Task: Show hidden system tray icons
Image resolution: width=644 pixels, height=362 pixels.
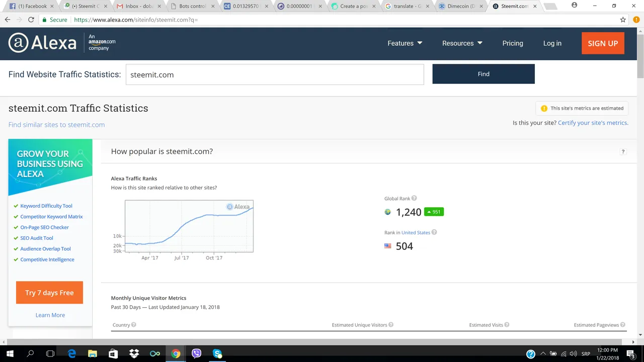Action: [x=543, y=353]
